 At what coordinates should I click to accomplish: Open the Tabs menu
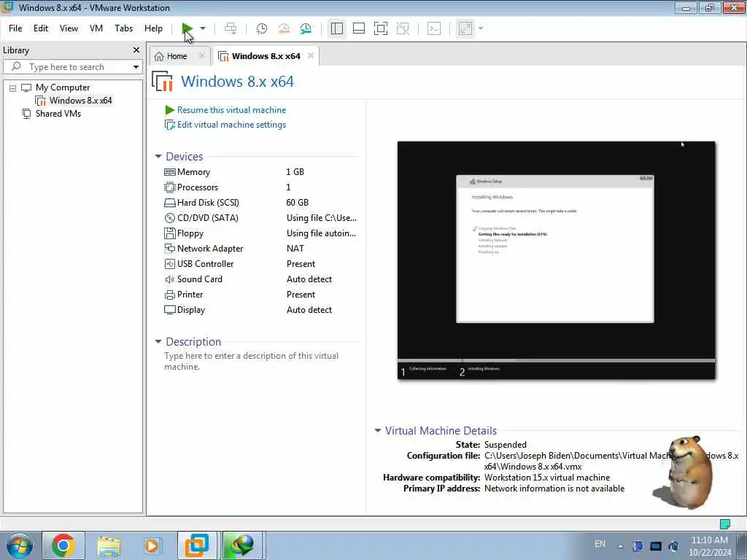(x=123, y=28)
